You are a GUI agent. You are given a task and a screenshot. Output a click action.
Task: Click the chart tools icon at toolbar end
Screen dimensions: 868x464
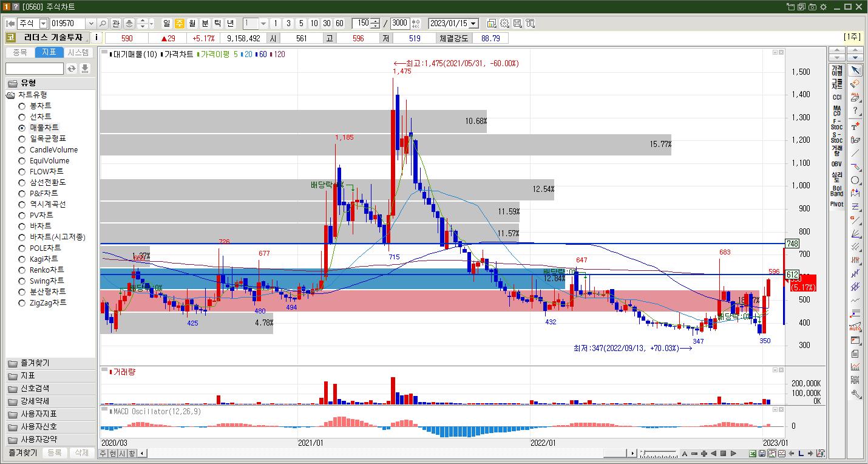pyautogui.click(x=530, y=23)
